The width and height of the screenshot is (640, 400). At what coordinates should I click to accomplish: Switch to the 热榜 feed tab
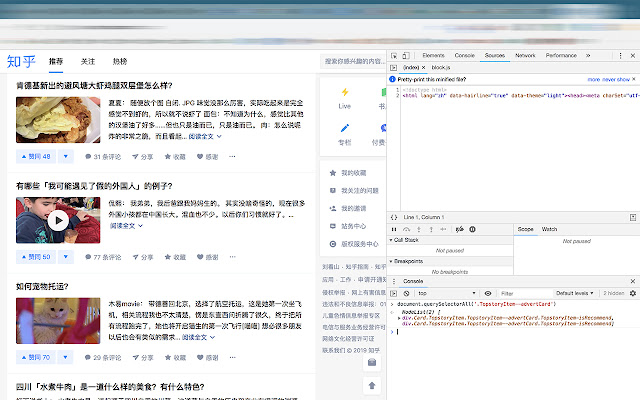[120, 62]
